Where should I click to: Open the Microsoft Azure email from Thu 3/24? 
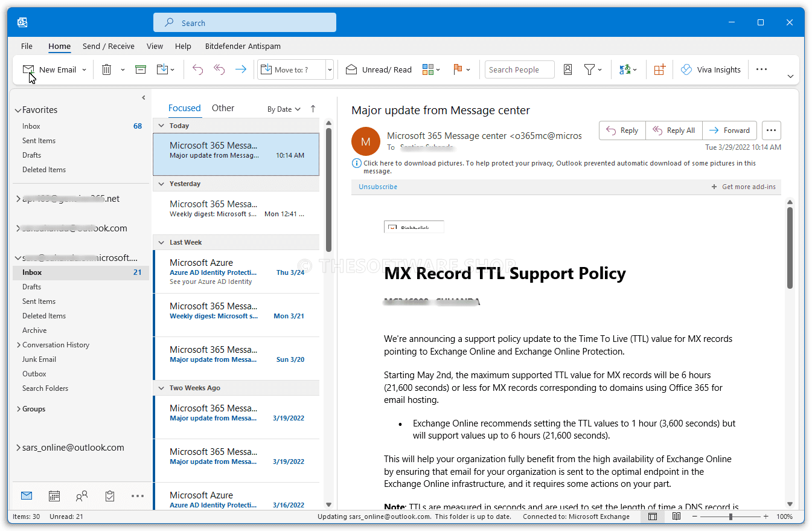click(x=236, y=272)
